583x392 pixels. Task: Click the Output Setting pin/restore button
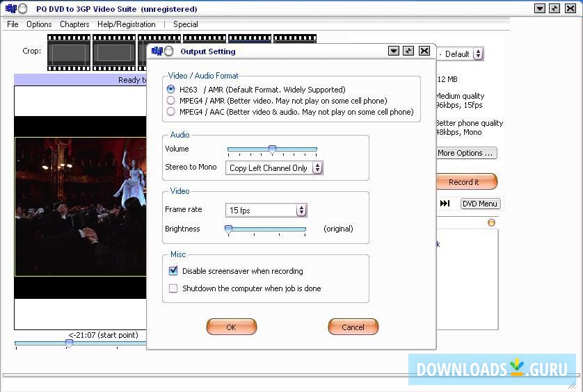[x=408, y=51]
